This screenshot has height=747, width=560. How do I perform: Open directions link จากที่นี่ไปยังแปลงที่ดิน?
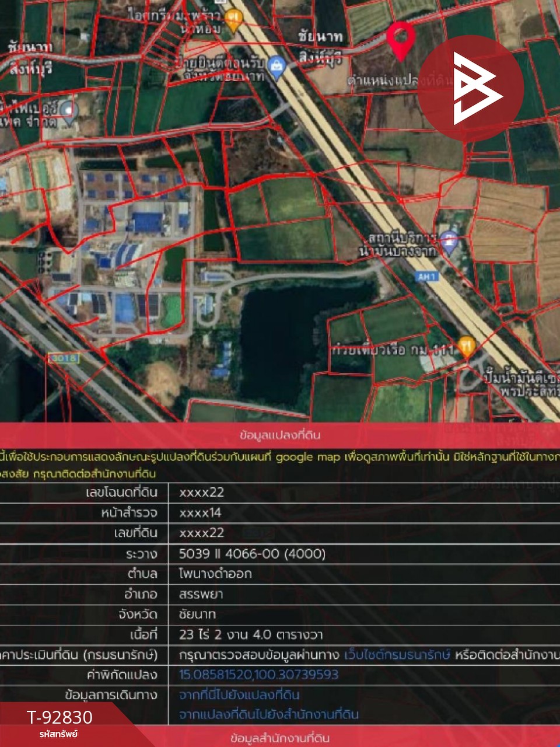click(x=239, y=694)
